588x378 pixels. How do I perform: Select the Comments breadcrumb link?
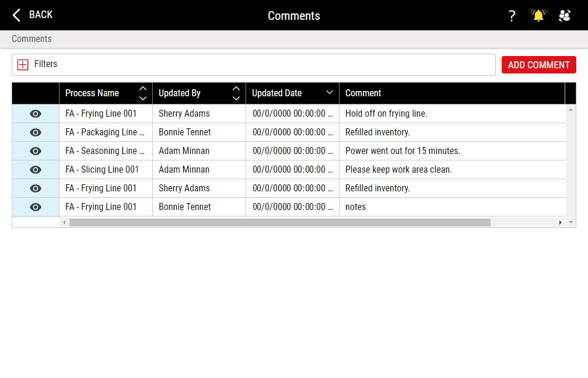click(x=32, y=38)
